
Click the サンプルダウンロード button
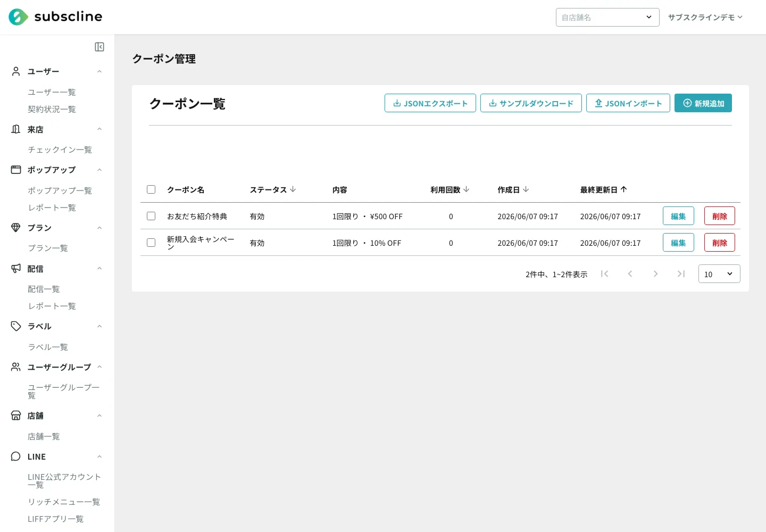tap(531, 103)
